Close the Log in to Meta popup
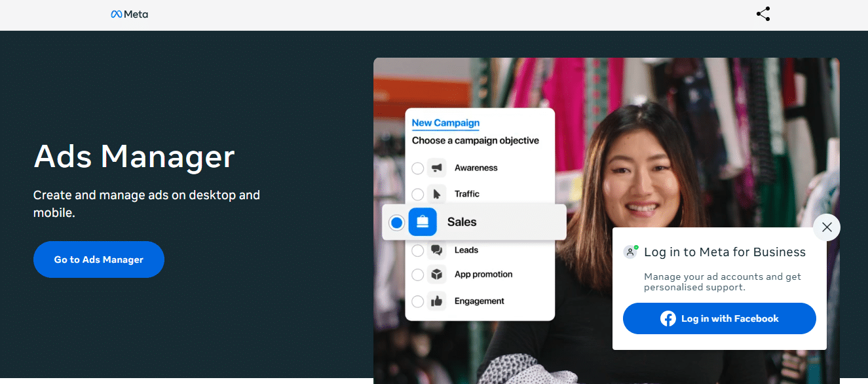 (827, 227)
